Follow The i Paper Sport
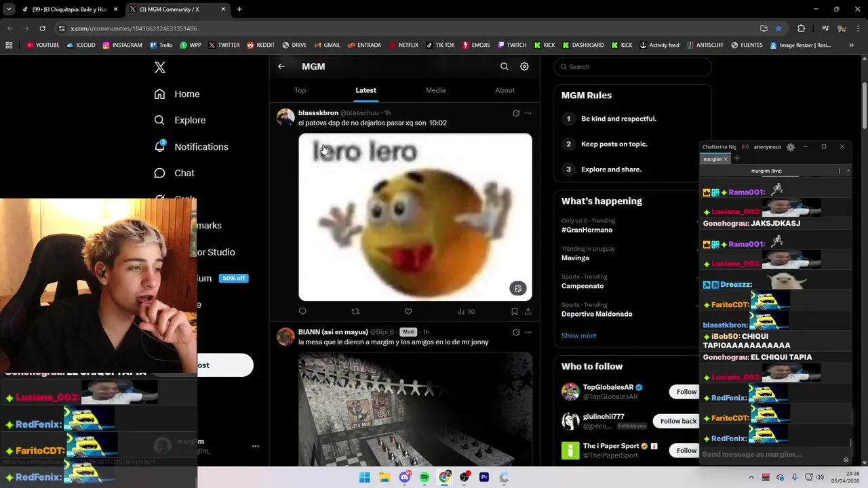Image resolution: width=868 pixels, height=488 pixels. click(x=685, y=450)
